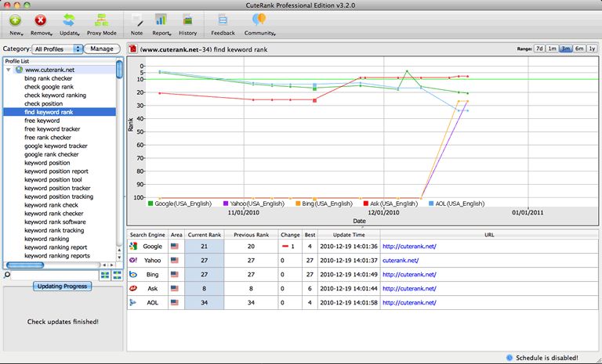Click Google(USA_English) green legend swatch

pyautogui.click(x=150, y=204)
